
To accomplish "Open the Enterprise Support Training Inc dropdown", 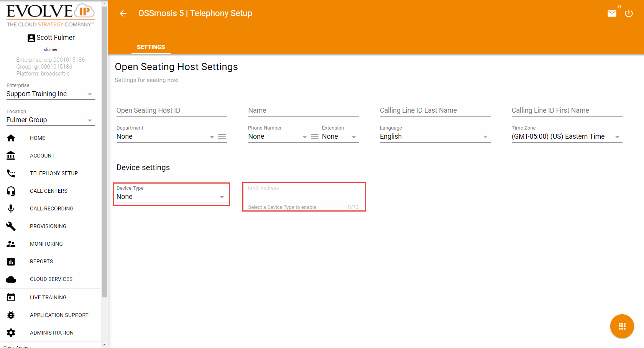I will pos(50,94).
